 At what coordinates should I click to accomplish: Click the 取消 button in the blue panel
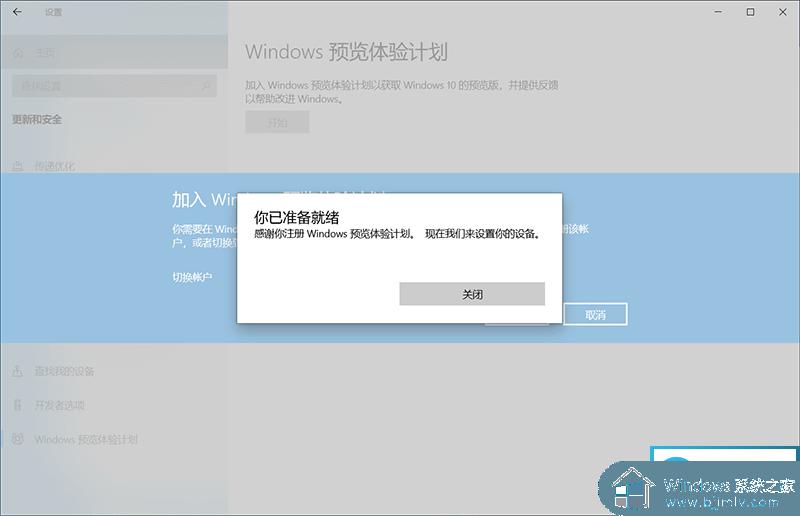click(x=595, y=314)
